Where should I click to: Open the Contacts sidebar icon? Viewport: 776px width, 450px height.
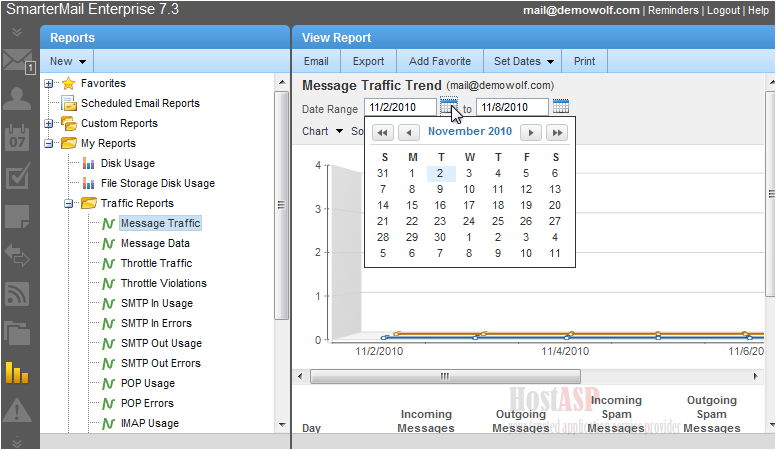(17, 99)
